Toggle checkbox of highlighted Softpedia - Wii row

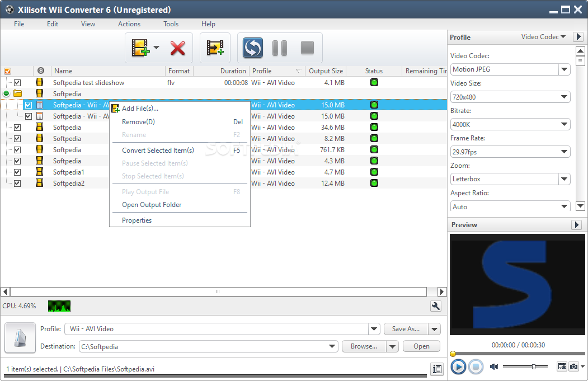tap(29, 105)
